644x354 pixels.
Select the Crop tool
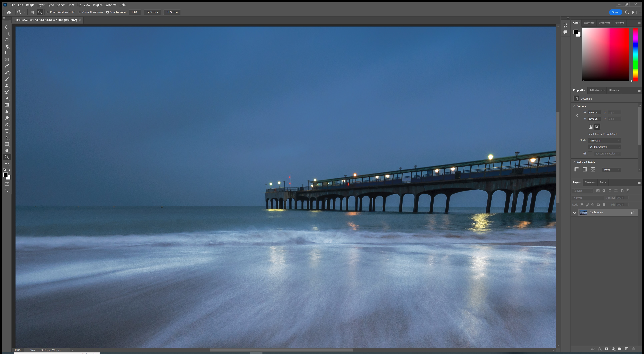coord(7,53)
